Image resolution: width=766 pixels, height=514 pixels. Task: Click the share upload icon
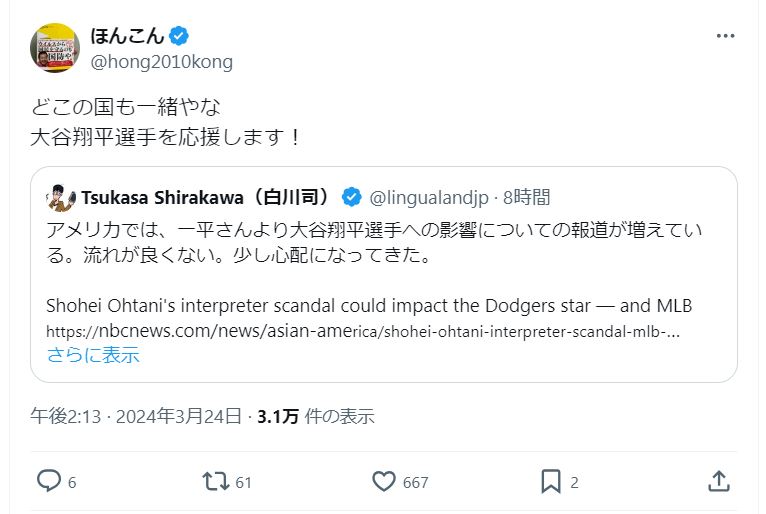point(719,481)
